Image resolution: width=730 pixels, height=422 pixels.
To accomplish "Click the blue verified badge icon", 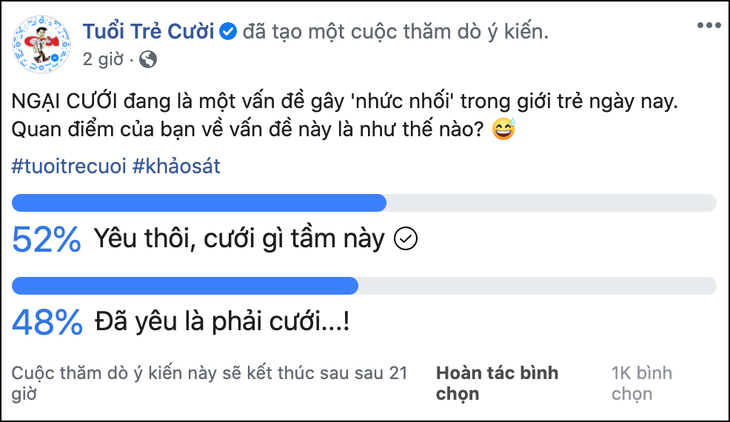I will pyautogui.click(x=228, y=32).
